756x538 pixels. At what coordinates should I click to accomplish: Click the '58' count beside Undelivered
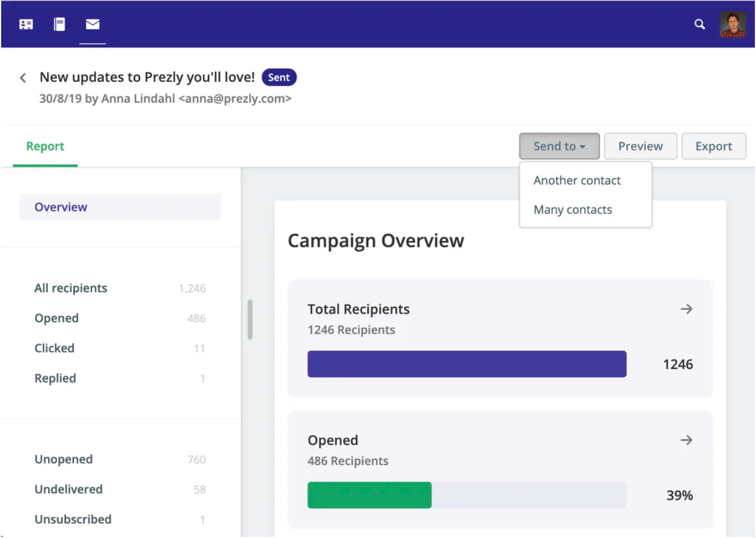click(200, 490)
